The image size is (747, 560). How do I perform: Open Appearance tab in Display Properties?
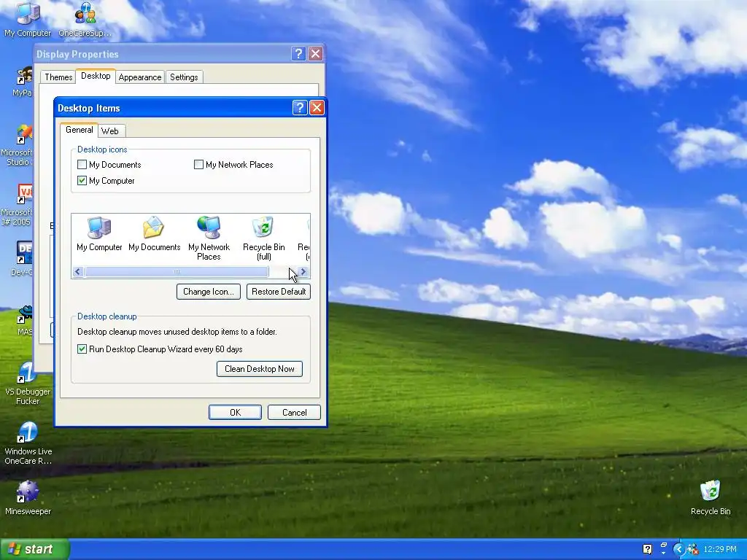(140, 77)
